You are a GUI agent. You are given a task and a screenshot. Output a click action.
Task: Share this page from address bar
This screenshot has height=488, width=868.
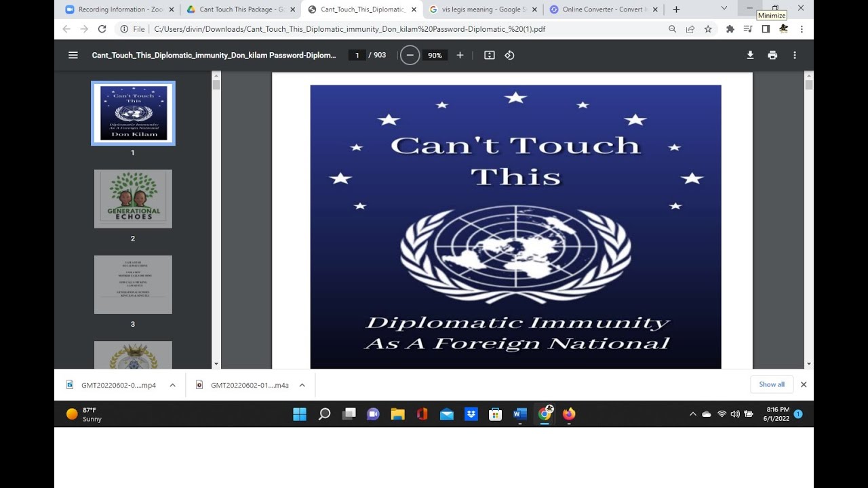690,29
